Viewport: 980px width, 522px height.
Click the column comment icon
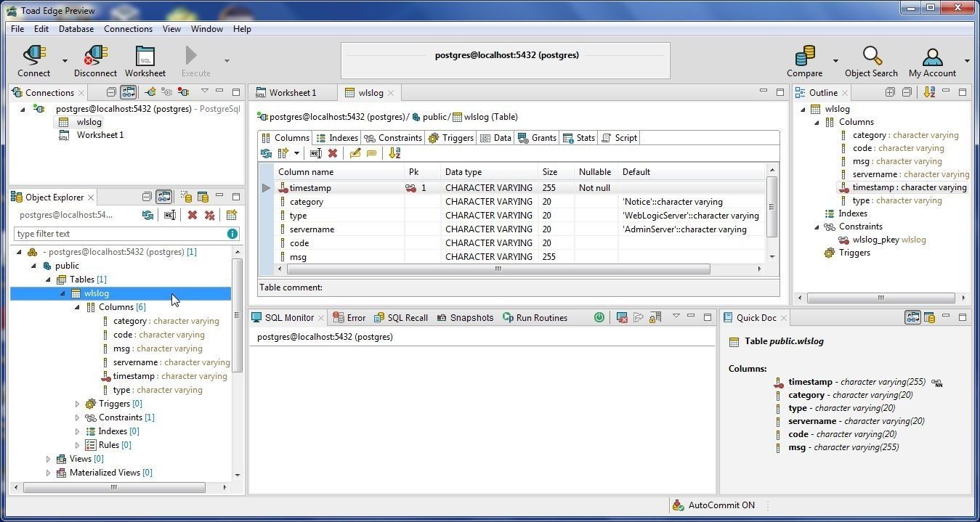point(371,153)
